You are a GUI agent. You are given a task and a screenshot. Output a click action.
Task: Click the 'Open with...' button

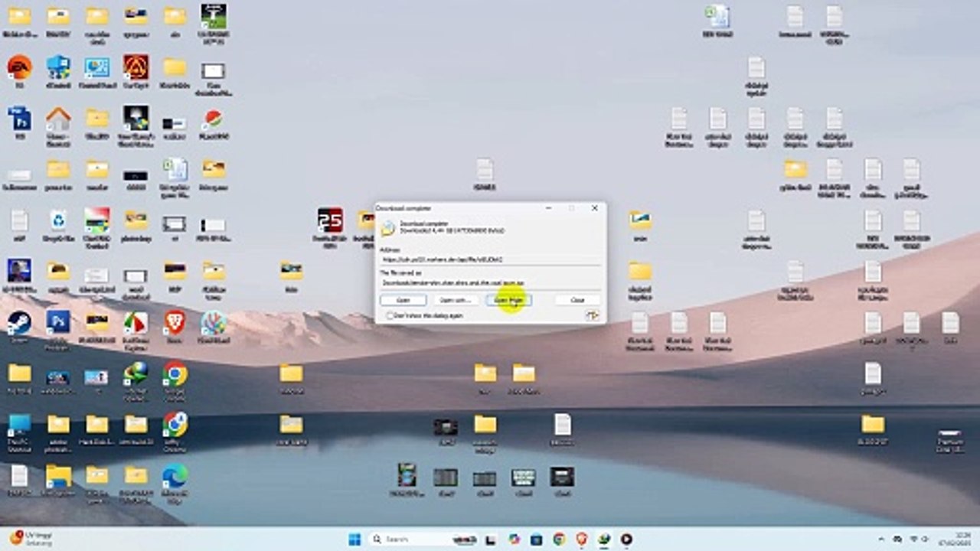[456, 300]
